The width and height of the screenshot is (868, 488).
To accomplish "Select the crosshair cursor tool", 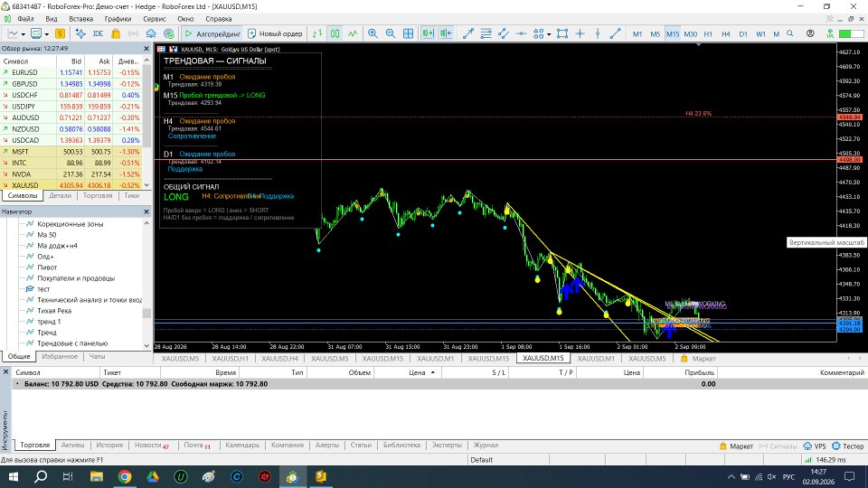I will [580, 33].
